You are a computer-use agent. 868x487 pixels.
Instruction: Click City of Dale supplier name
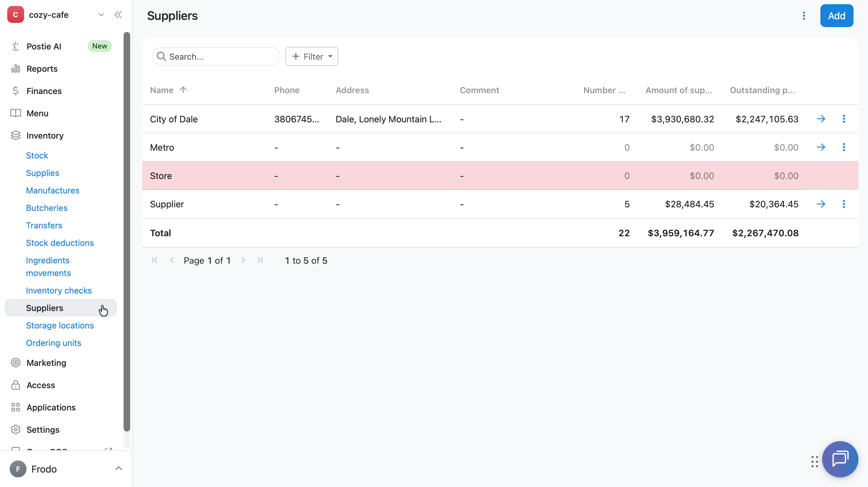point(174,119)
